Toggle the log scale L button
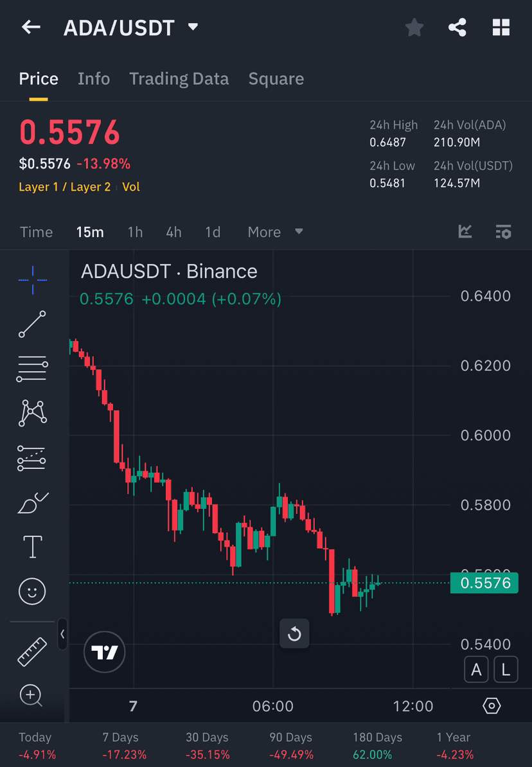532x767 pixels. pos(506,669)
